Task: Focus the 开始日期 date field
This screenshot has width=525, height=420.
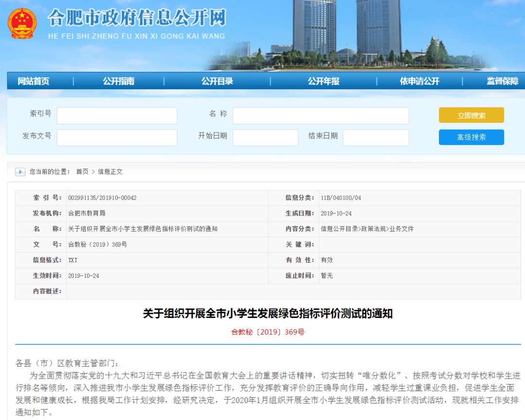Action: (x=265, y=138)
